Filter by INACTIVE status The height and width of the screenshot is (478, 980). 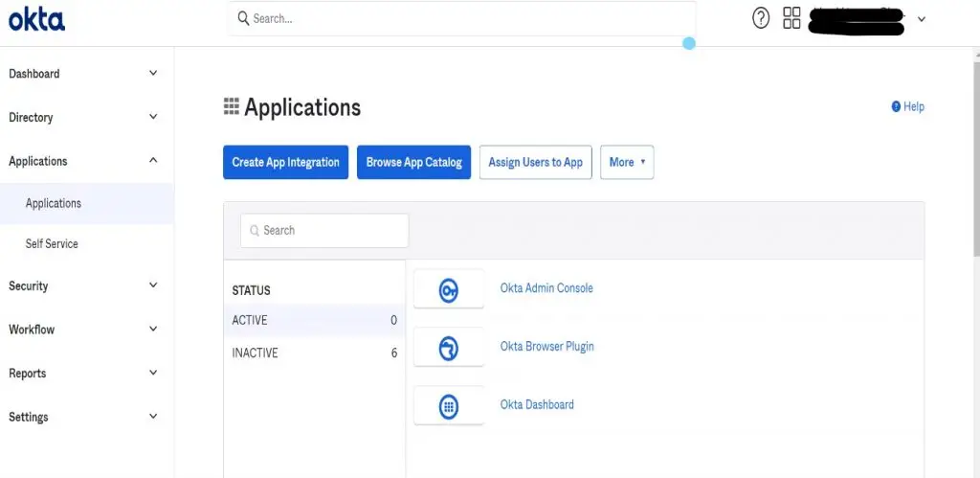point(314,353)
